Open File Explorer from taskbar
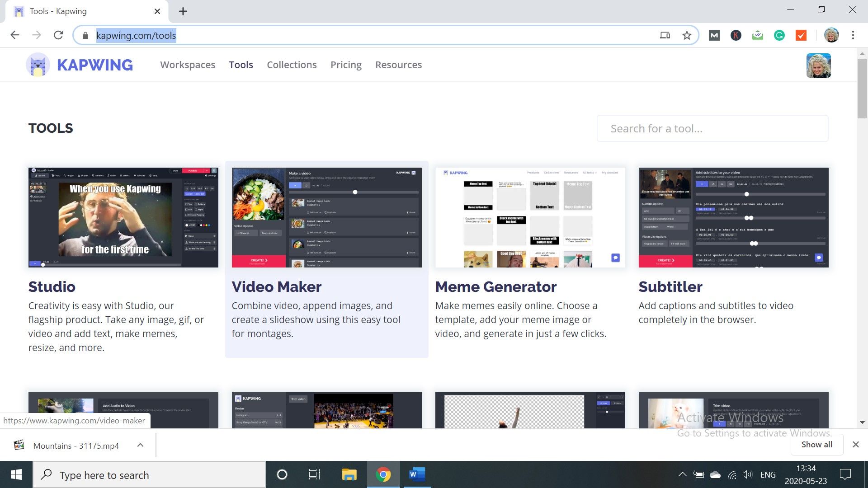This screenshot has width=868, height=488. tap(349, 474)
